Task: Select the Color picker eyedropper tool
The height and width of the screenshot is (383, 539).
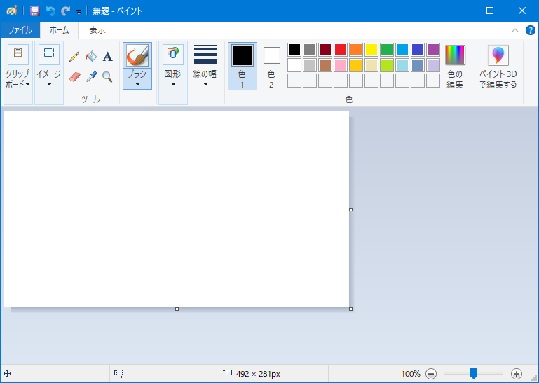Action: [91, 77]
